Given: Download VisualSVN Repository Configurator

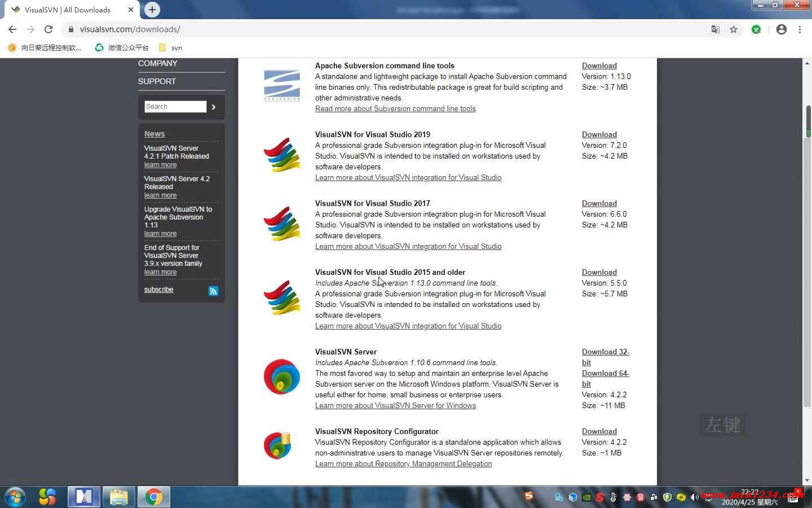Looking at the screenshot, I should point(599,431).
